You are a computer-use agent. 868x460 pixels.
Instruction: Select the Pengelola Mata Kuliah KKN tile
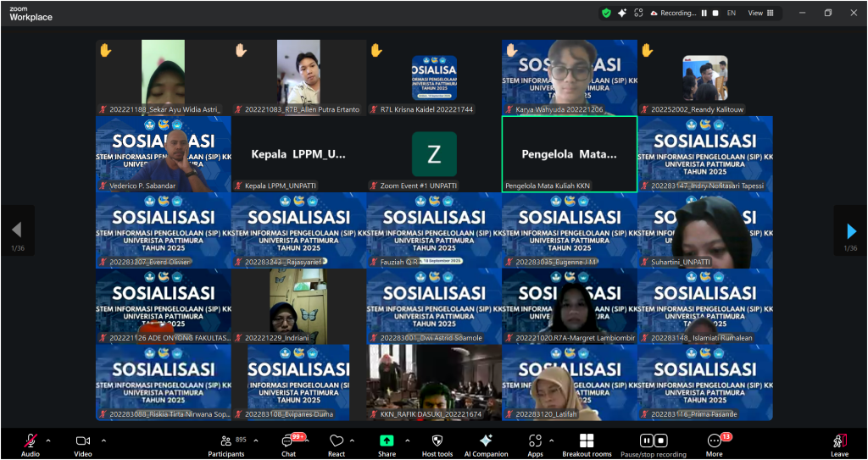pos(569,154)
